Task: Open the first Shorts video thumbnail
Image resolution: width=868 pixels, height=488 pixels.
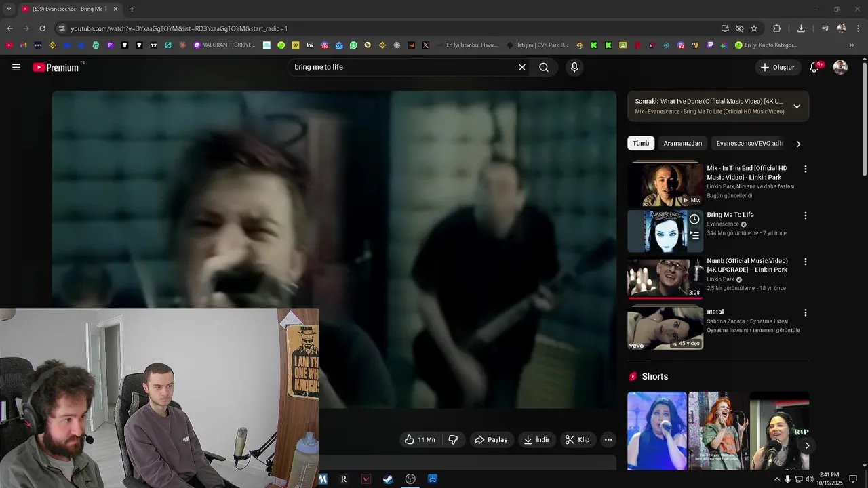Action: (x=657, y=431)
